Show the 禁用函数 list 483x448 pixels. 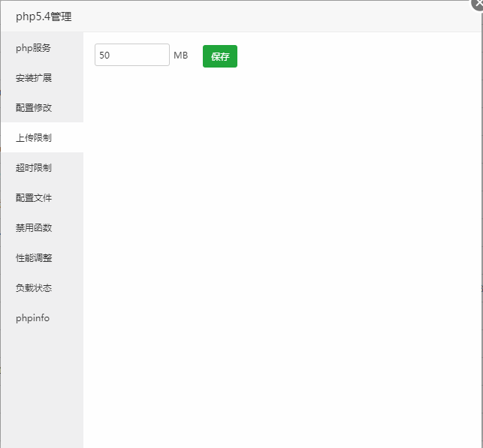42,227
